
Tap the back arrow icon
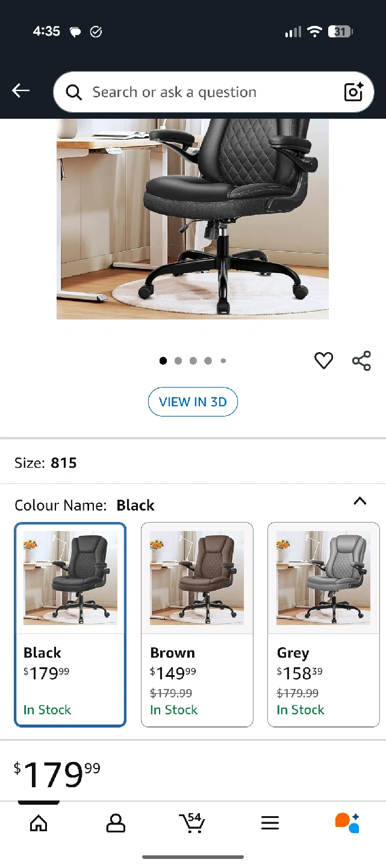pos(21,91)
